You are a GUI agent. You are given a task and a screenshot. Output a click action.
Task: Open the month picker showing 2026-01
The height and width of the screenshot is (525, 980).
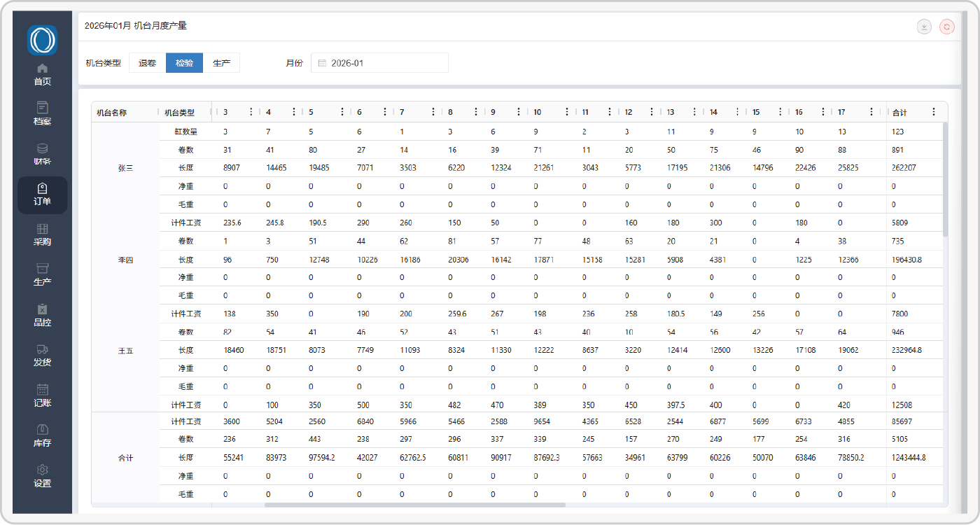click(x=379, y=63)
